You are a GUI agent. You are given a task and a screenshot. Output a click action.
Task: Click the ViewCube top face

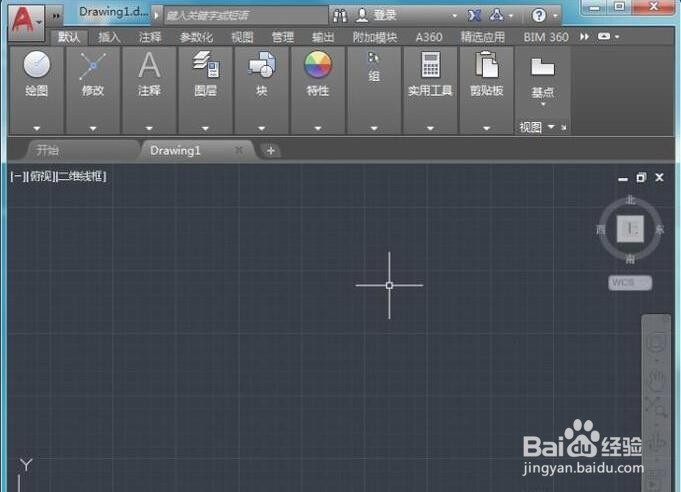tap(630, 229)
